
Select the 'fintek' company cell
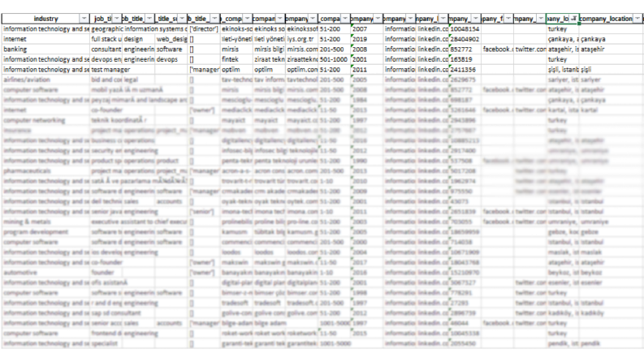(x=236, y=59)
